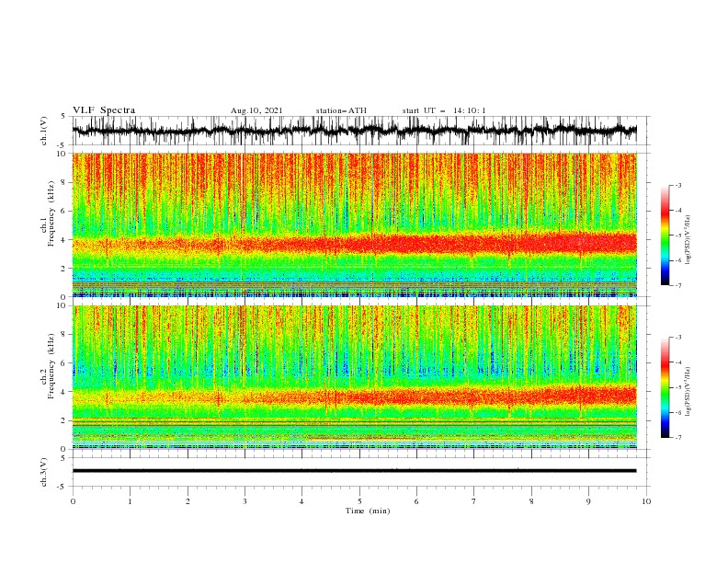
Task: Click the "station=ATH" header label
Action: coord(341,110)
